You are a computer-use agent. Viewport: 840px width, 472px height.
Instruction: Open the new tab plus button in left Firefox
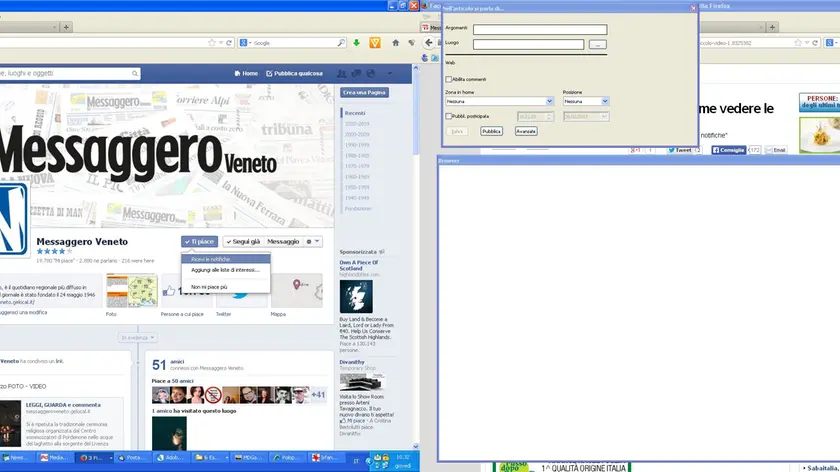point(66,27)
